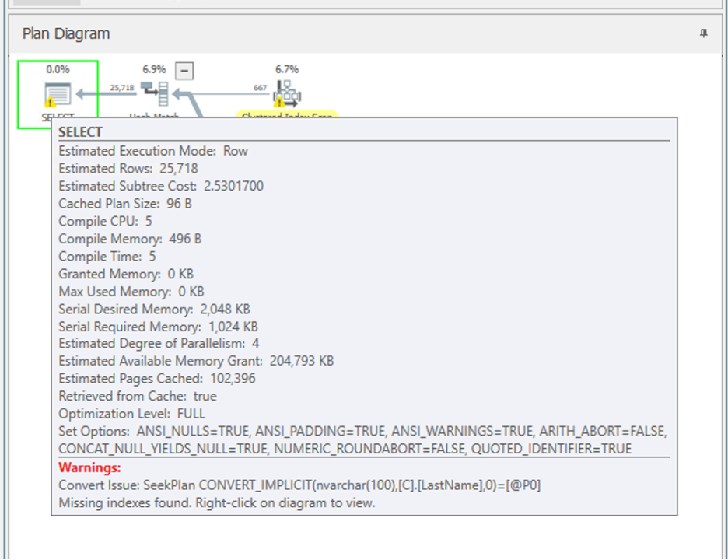Pin the Plan Diagram panel

pyautogui.click(x=704, y=33)
